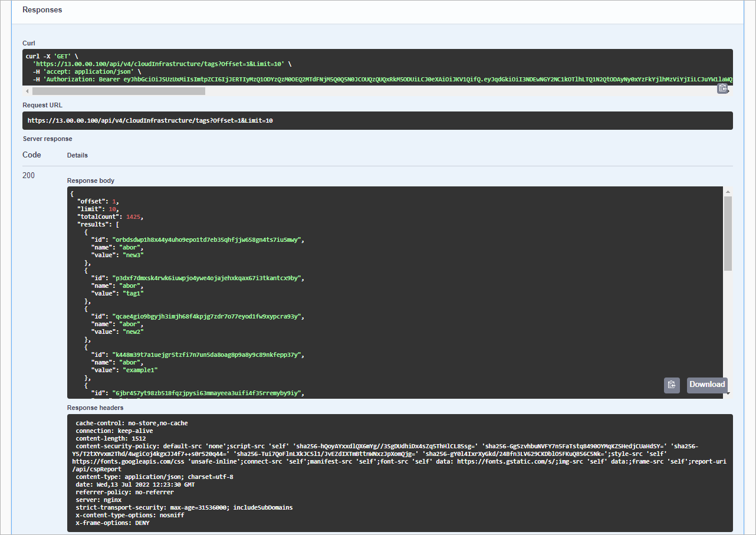Click the id starting with p3dxf7dmxsk4
Image resolution: width=756 pixels, height=535 pixels.
(x=208, y=278)
